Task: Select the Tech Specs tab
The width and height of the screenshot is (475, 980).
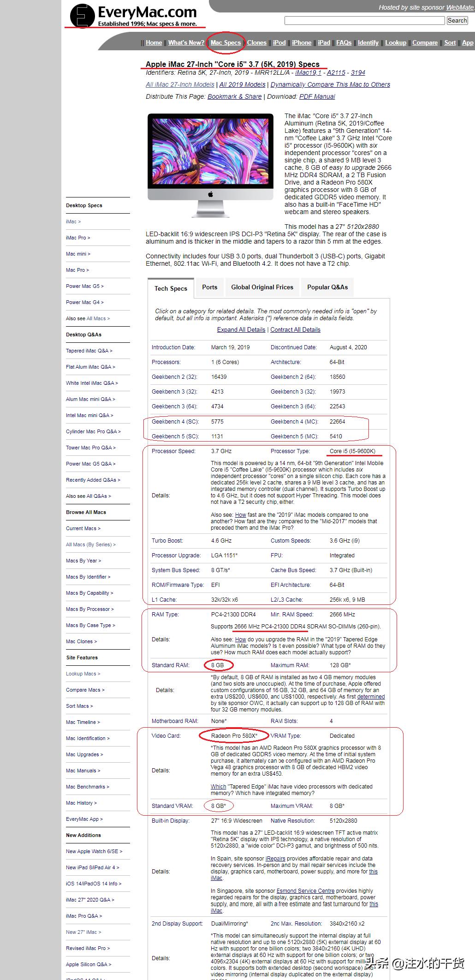Action: tap(171, 288)
